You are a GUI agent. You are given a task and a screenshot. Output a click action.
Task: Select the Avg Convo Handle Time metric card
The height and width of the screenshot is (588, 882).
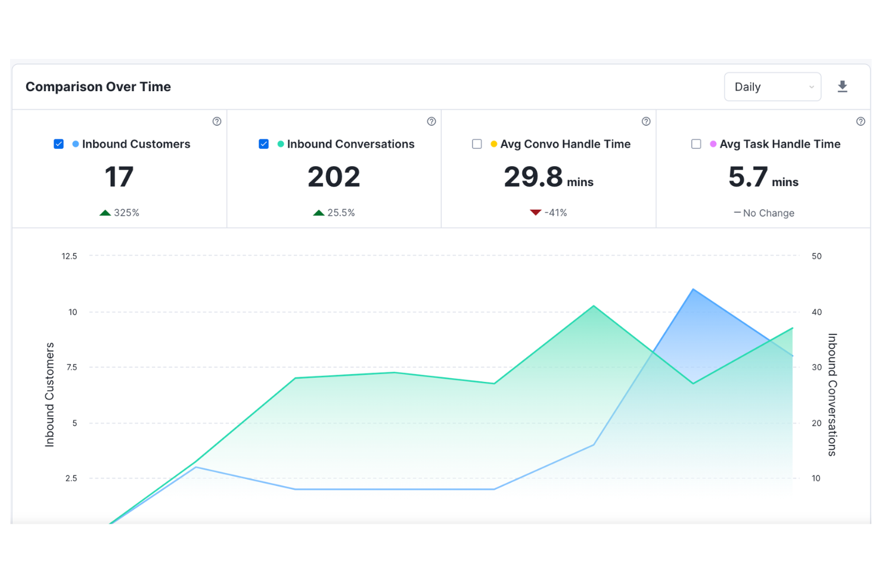[x=548, y=169]
